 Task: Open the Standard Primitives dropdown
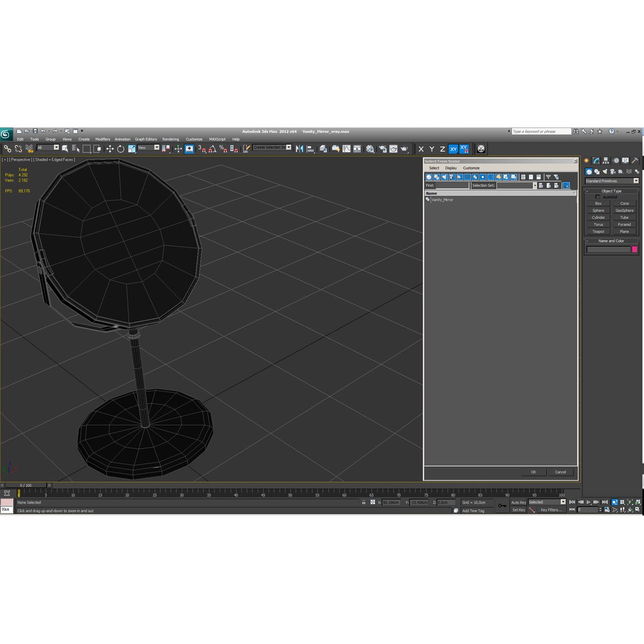[612, 181]
